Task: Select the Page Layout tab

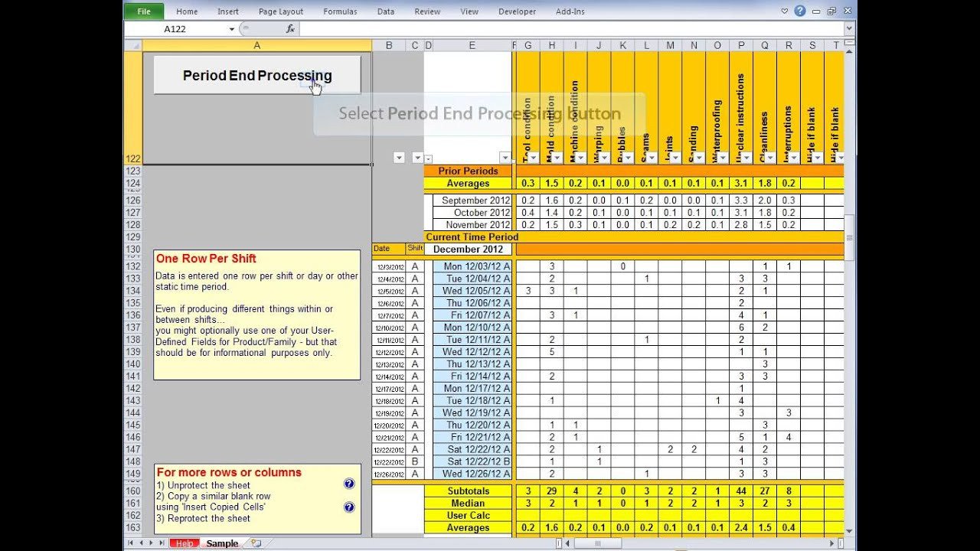Action: pyautogui.click(x=281, y=11)
